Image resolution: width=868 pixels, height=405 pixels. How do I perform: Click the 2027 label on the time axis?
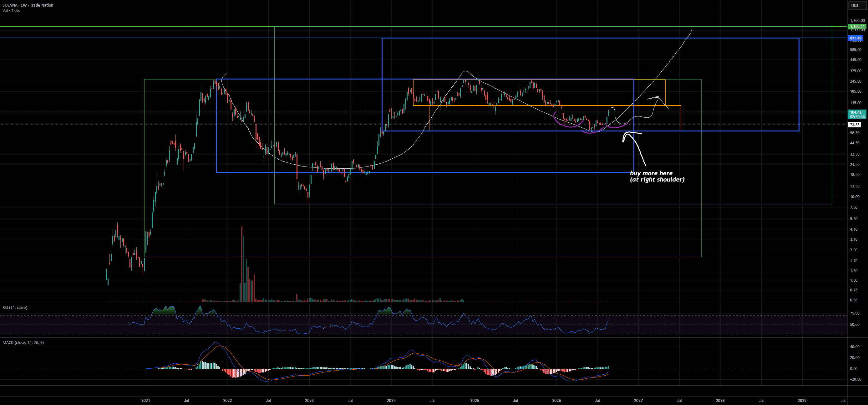[x=638, y=401]
